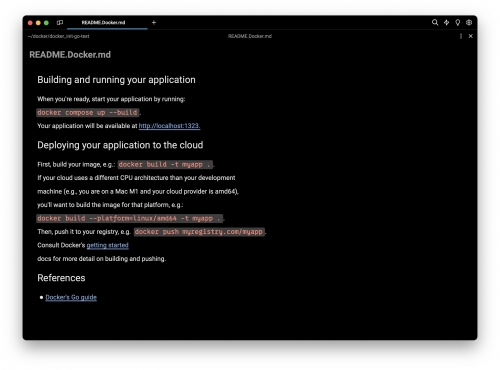Open the globe settings icon
The height and width of the screenshot is (370, 500).
(x=469, y=22)
